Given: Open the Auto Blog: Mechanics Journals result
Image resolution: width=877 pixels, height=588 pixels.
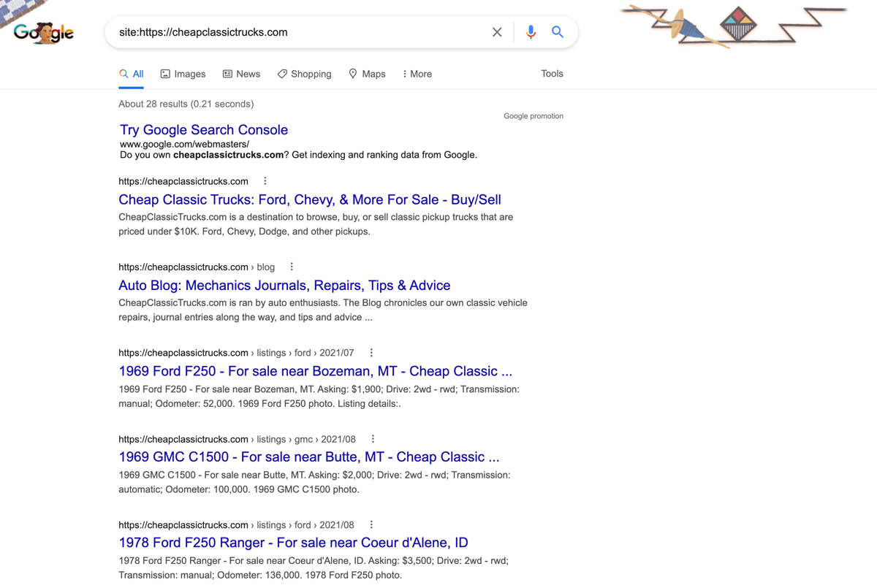Looking at the screenshot, I should 284,286.
